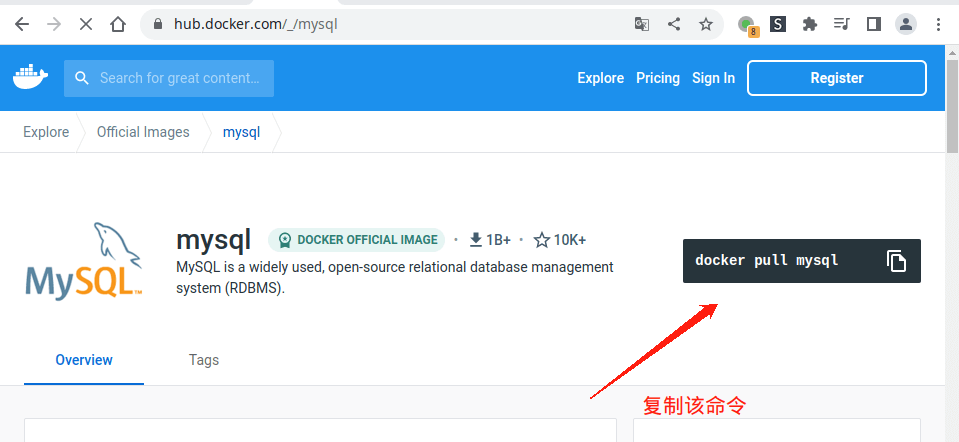Go to Official Images breadcrumb
This screenshot has height=442, width=959.
(x=143, y=132)
